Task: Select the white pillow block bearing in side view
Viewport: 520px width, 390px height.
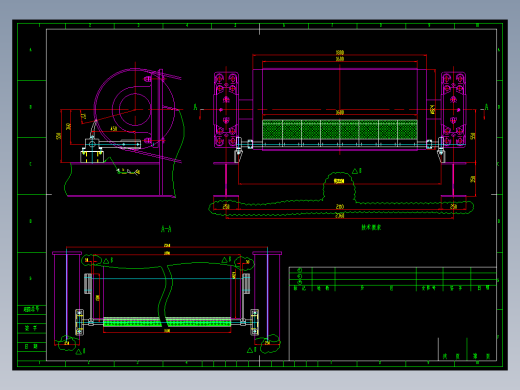Action: pos(92,144)
